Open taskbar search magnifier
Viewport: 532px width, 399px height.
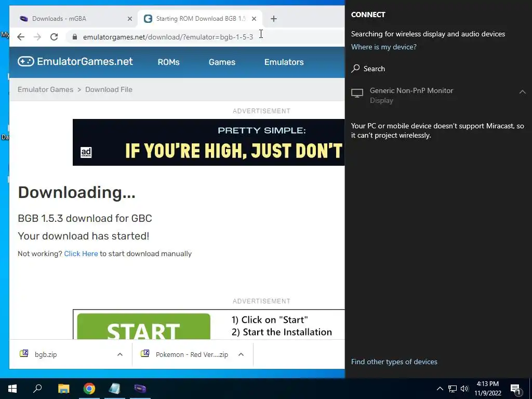(37, 389)
